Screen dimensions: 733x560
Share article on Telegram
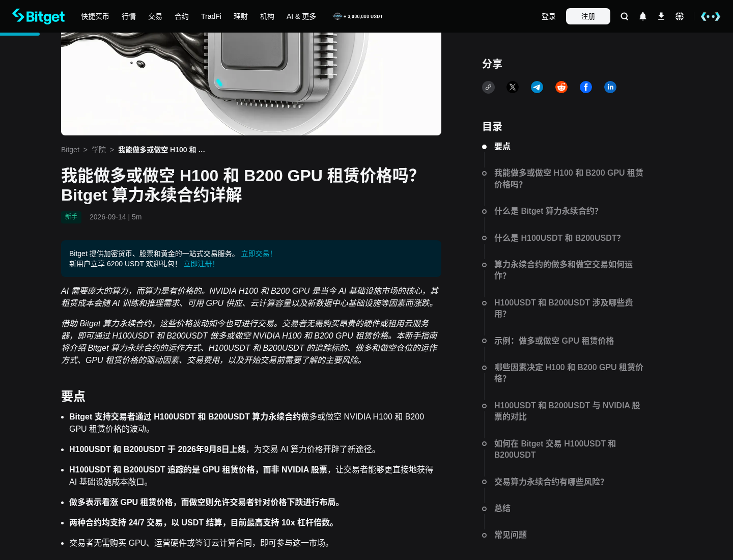537,87
